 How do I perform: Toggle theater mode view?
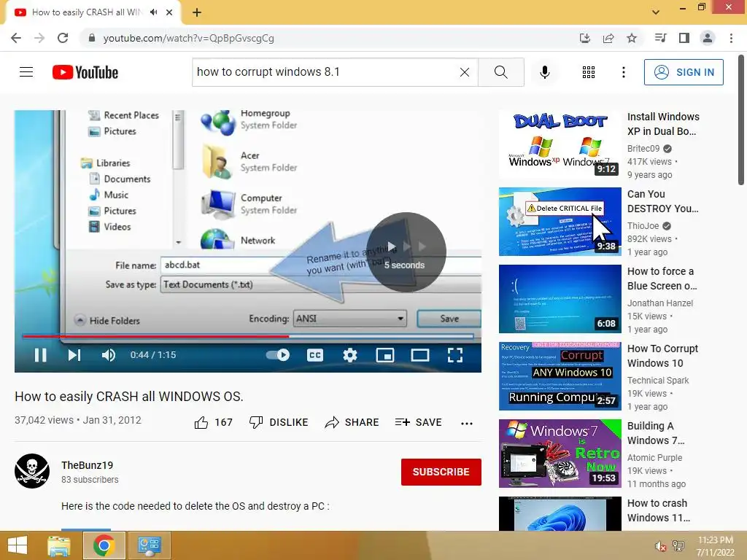coord(420,355)
